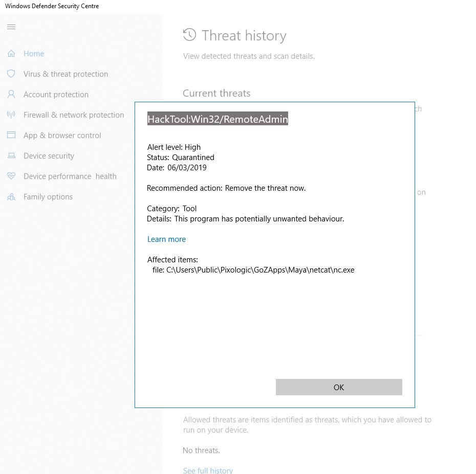Click the 'View detected threats and scan details' text
Viewport: 476px width, 474px height.
coord(249,56)
